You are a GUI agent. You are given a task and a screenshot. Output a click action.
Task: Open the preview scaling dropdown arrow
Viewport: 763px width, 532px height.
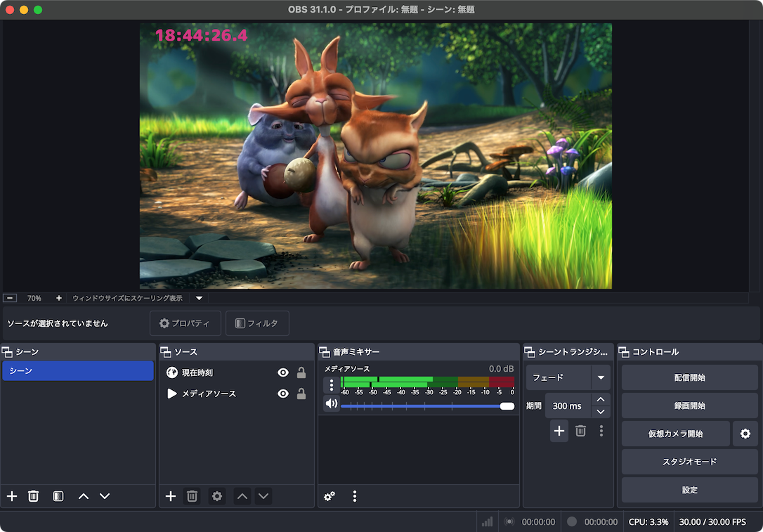click(199, 298)
